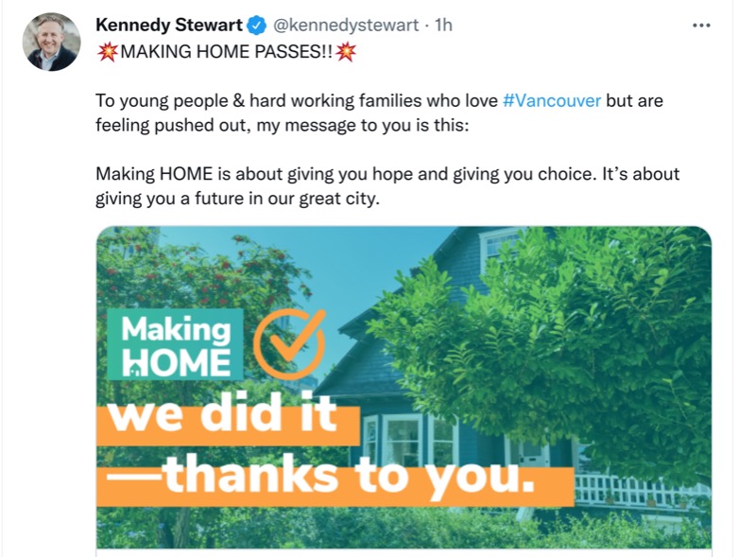The width and height of the screenshot is (756, 557).
Task: Click the "thanks to you." orange banner
Action: click(335, 480)
